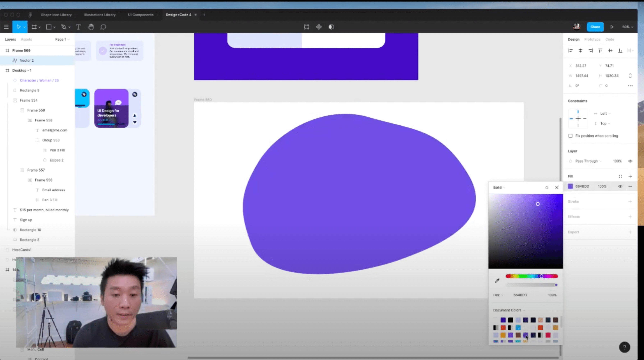The height and width of the screenshot is (360, 644).
Task: Pick a swatch from Document Colors
Action: pyautogui.click(x=503, y=320)
